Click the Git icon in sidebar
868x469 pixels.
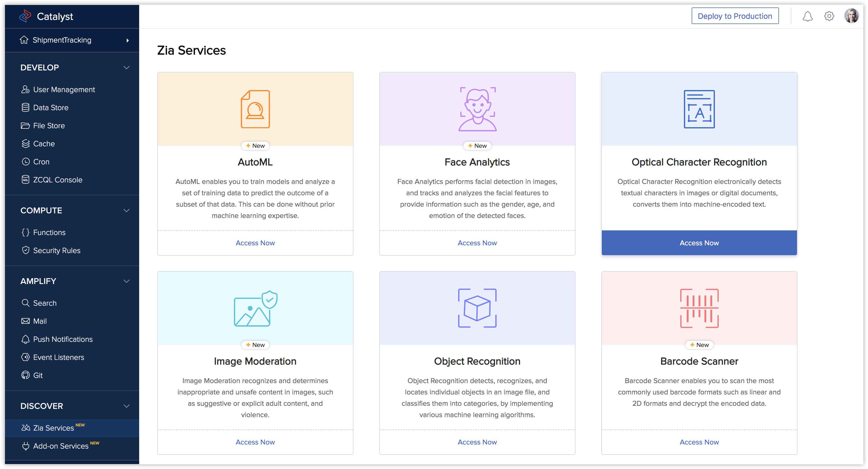(25, 375)
